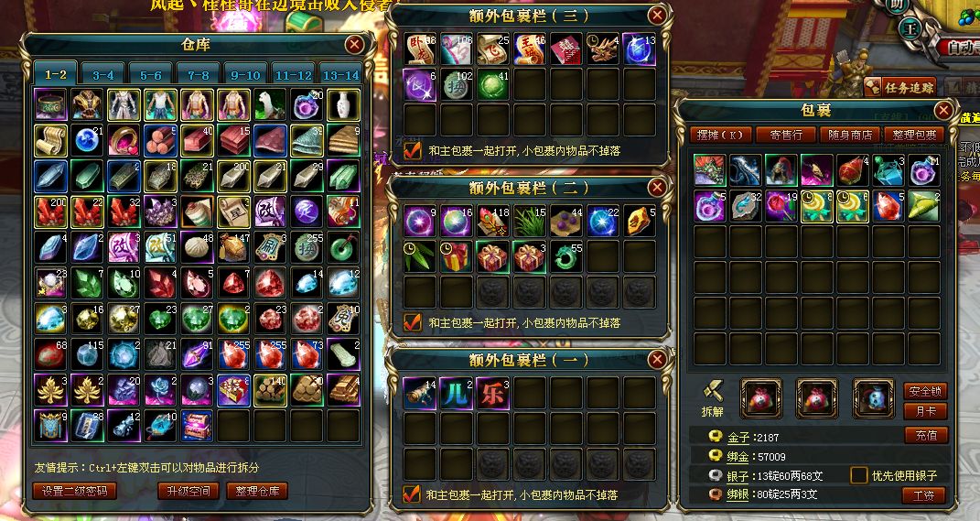Toggle 优先使用银子 checkbox
The width and height of the screenshot is (980, 521).
pyautogui.click(x=859, y=475)
